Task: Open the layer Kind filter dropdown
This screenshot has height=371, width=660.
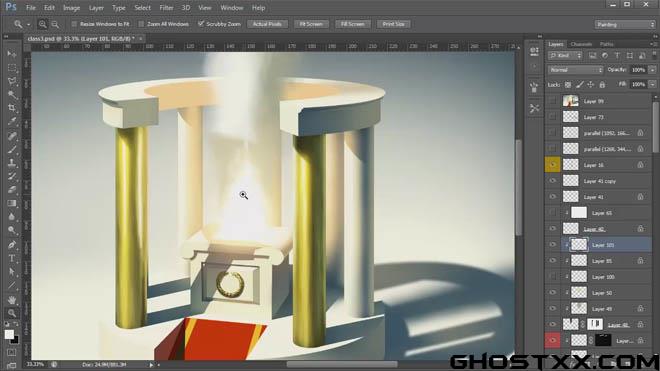Action: pyautogui.click(x=565, y=56)
